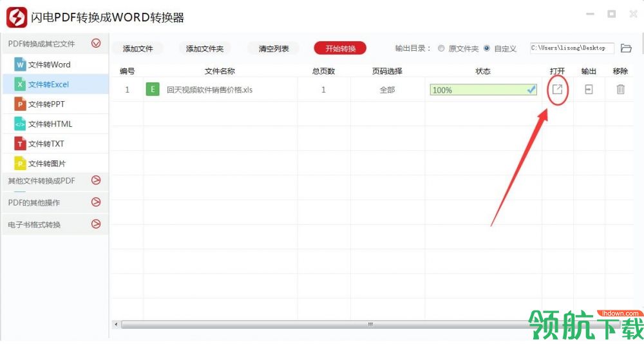Click the output path input field

tap(572, 48)
